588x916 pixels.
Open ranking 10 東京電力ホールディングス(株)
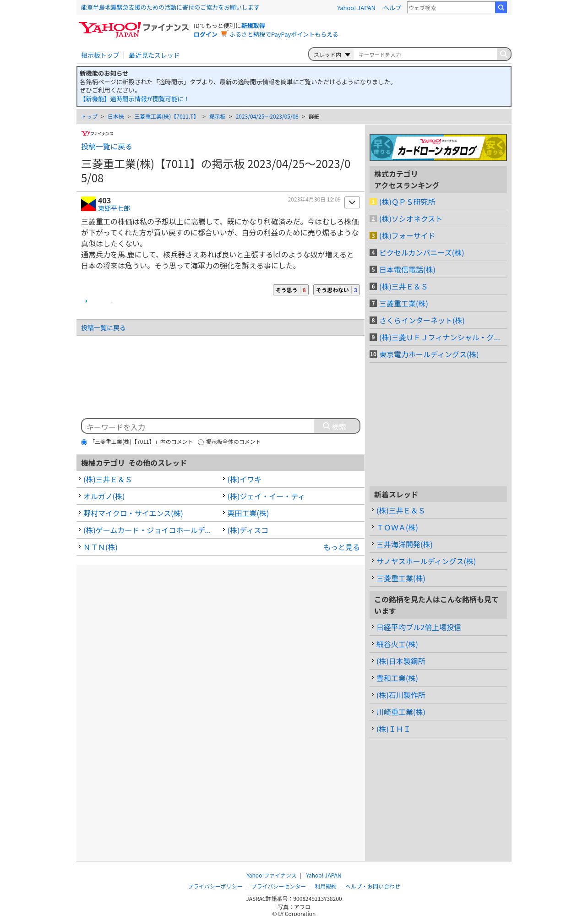click(429, 354)
